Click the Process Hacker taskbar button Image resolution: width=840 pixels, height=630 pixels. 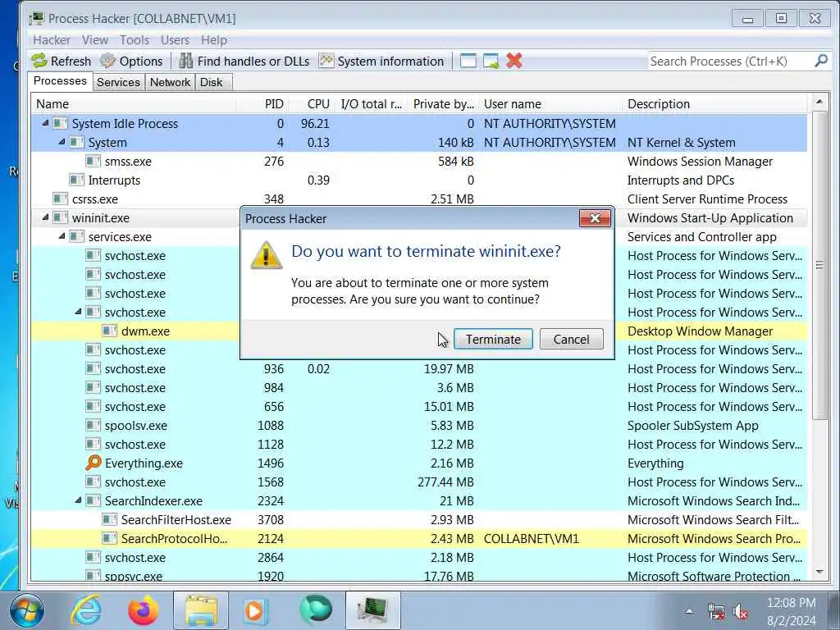(x=373, y=610)
